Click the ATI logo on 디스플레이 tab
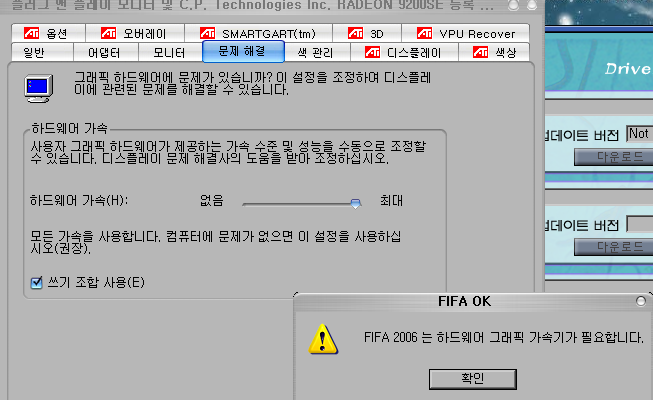The height and width of the screenshot is (400, 653). click(x=372, y=52)
